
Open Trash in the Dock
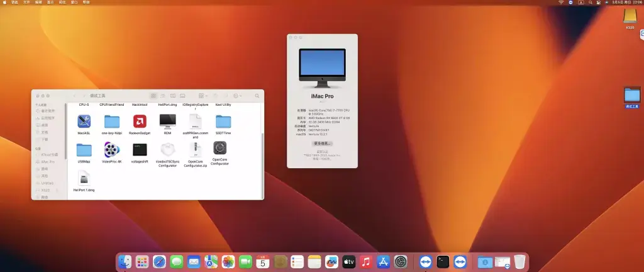coord(519,262)
